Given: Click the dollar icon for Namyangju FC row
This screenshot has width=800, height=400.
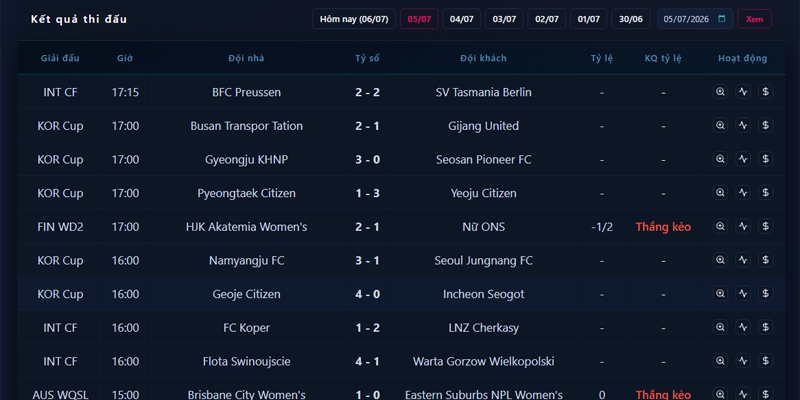Looking at the screenshot, I should click(x=765, y=260).
